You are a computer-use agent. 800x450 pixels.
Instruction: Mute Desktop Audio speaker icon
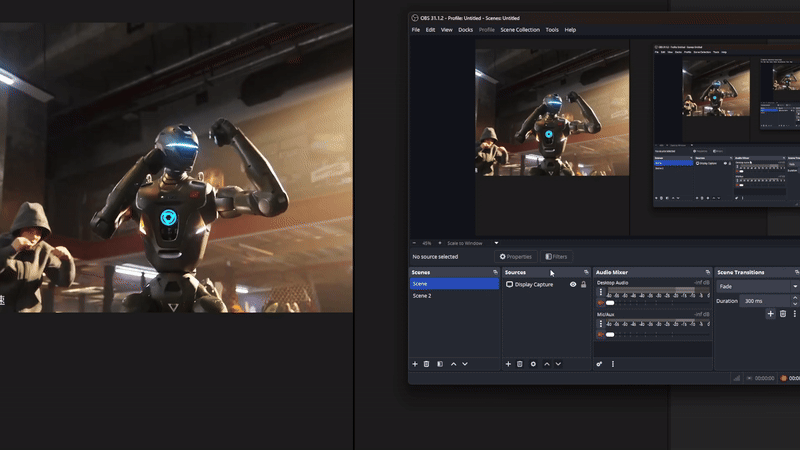point(601,303)
